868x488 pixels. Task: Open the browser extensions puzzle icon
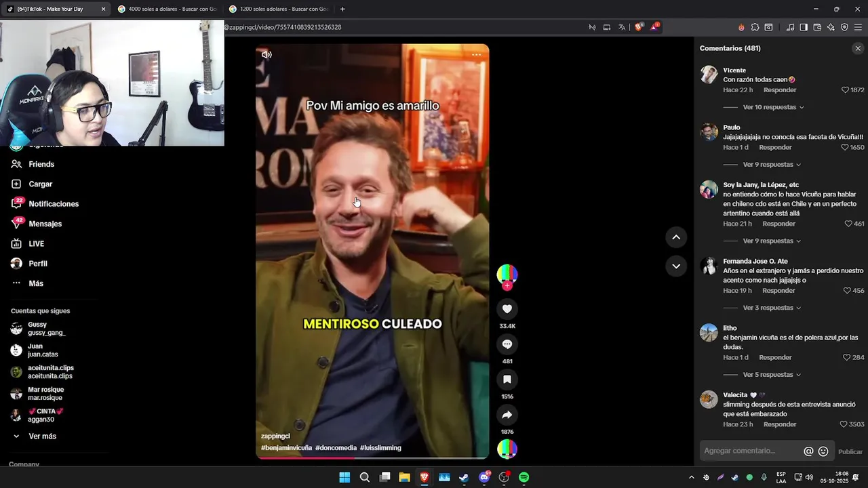coord(755,27)
